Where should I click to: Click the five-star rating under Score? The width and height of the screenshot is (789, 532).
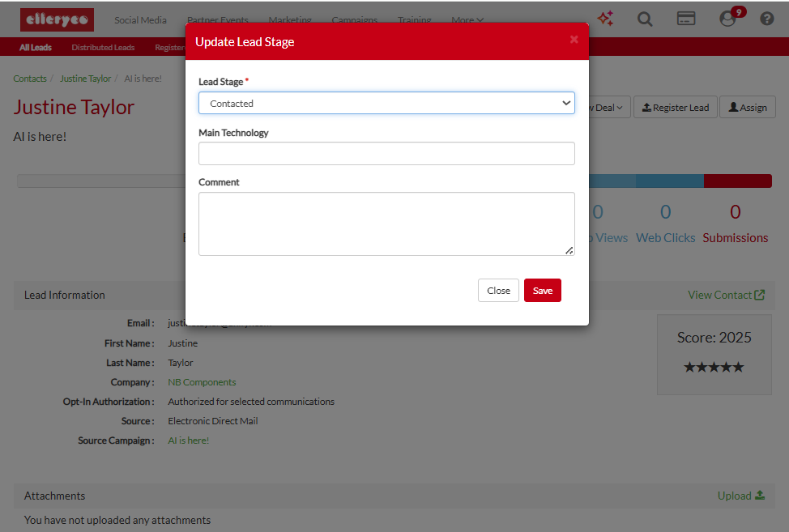[714, 367]
